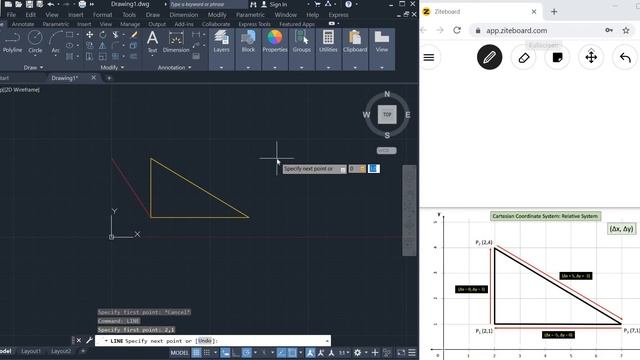Select the pen tool in Ziteboard
The height and width of the screenshot is (360, 640).
click(x=489, y=57)
